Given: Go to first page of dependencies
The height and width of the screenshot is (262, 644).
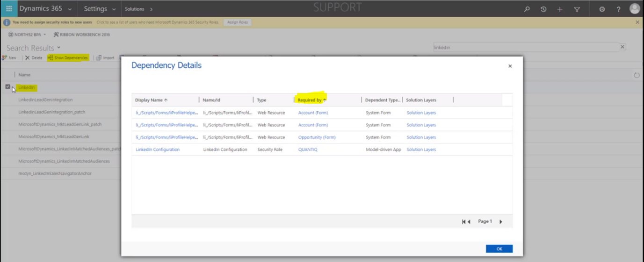Looking at the screenshot, I should [x=463, y=222].
